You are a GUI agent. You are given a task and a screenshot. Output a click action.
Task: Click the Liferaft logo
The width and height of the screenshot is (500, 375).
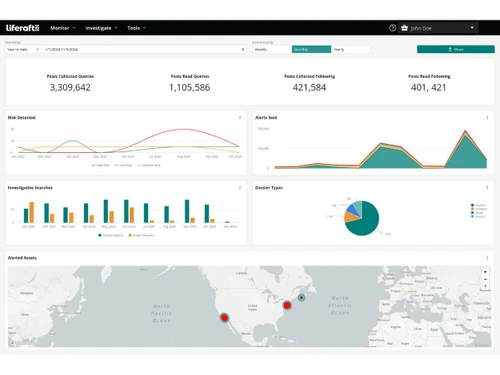[x=23, y=28]
